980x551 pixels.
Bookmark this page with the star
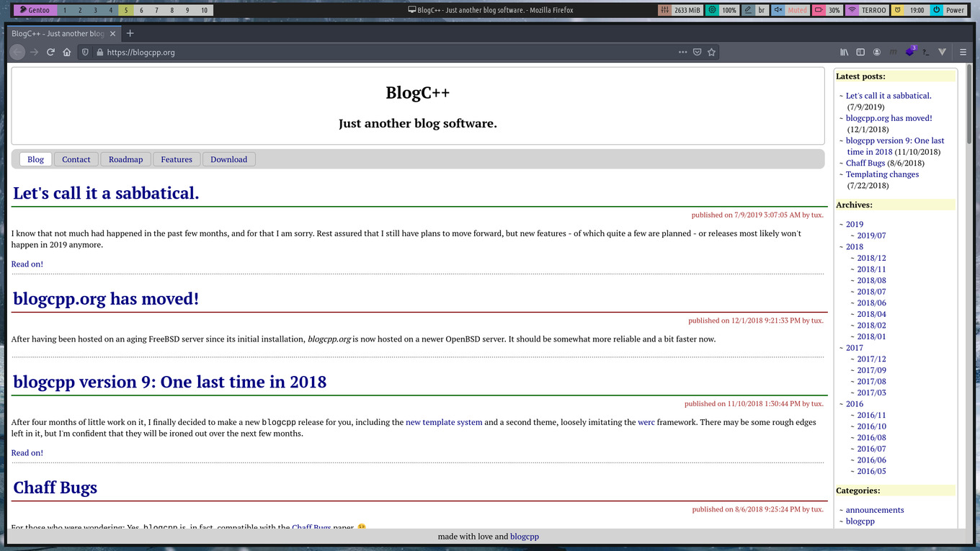click(x=711, y=52)
